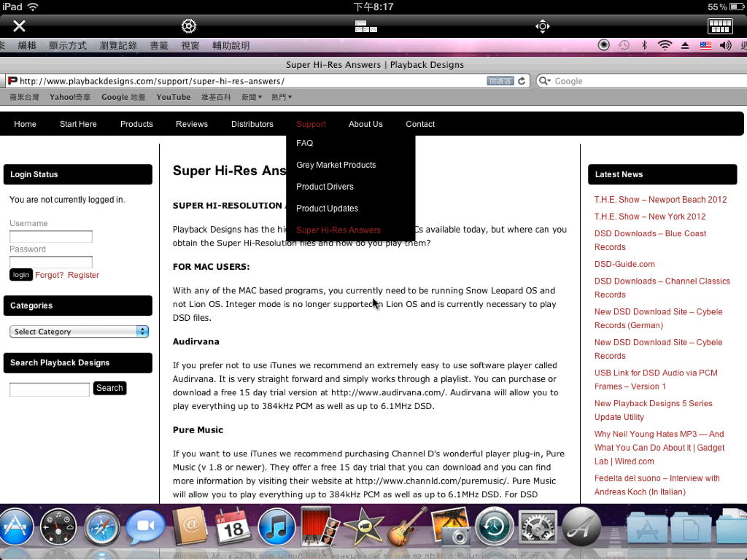Tap the X close icon in the remote toolbar
Screen dimensions: 747x560
[19, 26]
